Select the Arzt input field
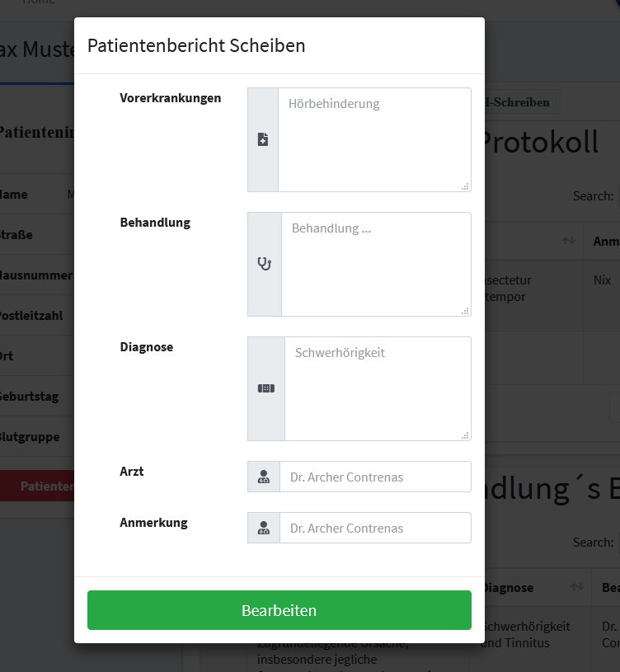620x672 pixels. tap(375, 477)
